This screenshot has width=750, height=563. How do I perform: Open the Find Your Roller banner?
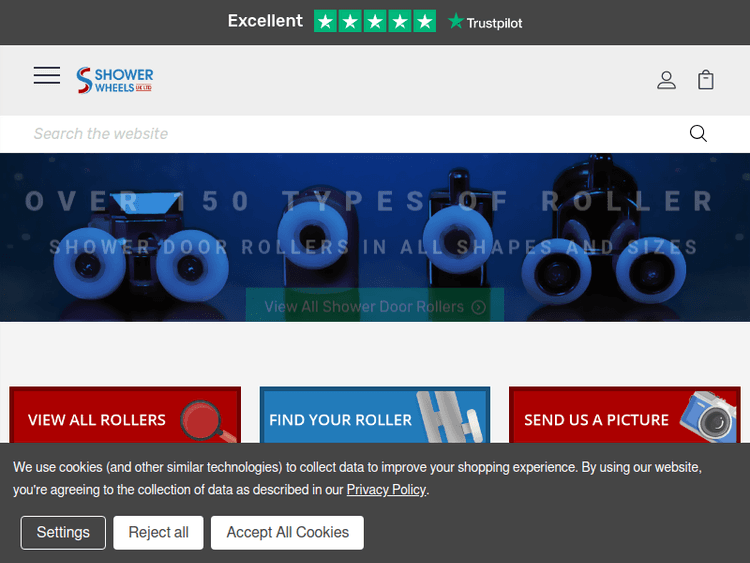click(340, 419)
